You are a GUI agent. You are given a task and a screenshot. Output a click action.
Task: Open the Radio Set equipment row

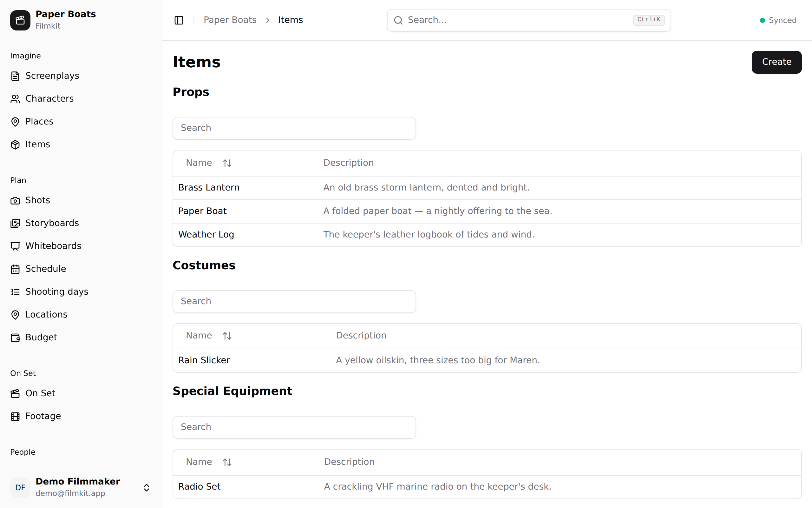487,487
